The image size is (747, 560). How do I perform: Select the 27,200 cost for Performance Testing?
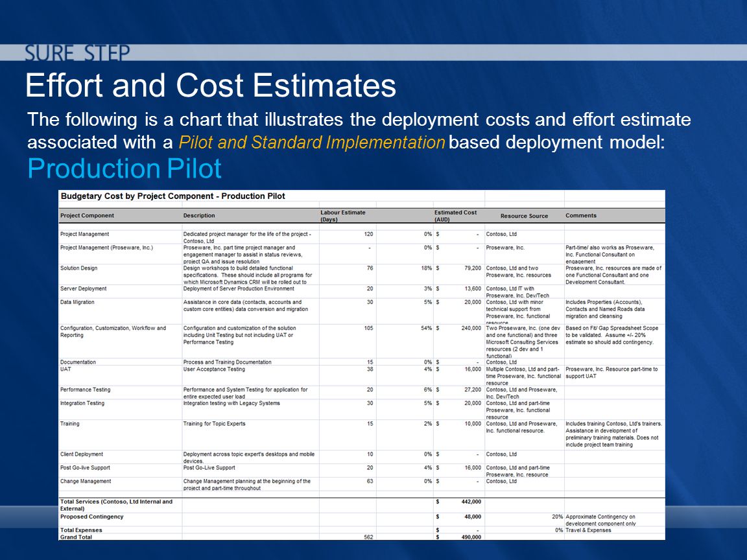(x=473, y=390)
